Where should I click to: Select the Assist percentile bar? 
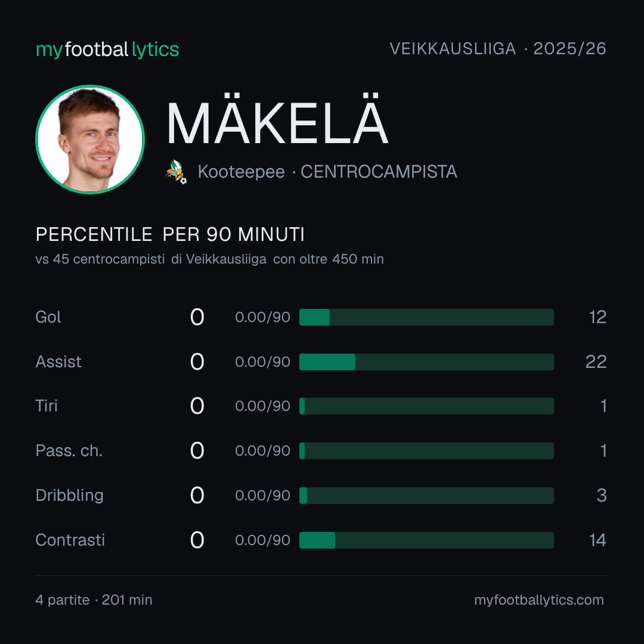(x=426, y=362)
